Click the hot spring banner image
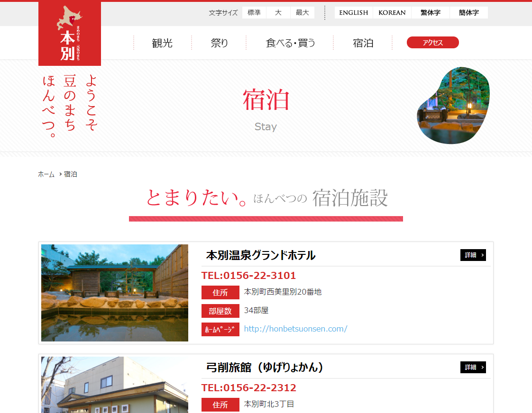 (453, 105)
